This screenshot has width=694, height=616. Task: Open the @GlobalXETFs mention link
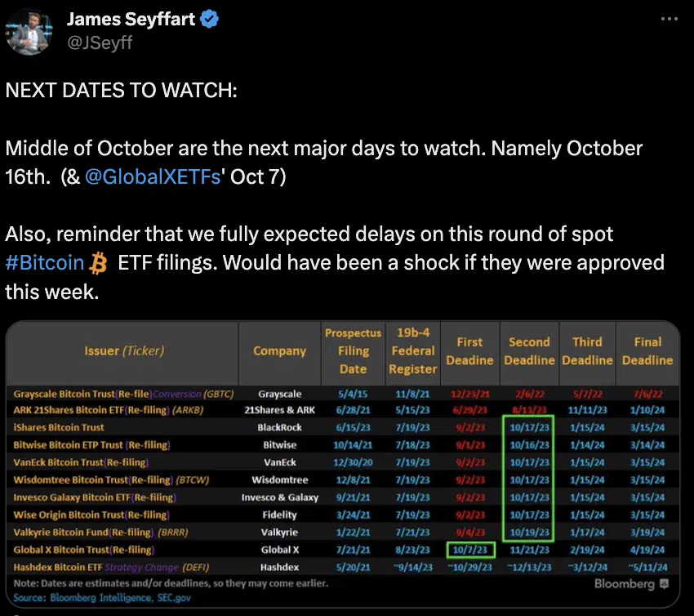pos(153,176)
